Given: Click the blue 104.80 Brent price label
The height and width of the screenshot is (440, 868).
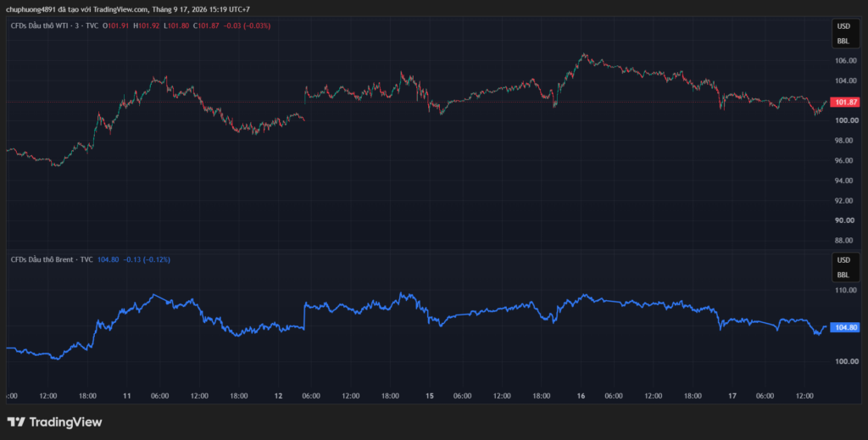Looking at the screenshot, I should point(847,327).
